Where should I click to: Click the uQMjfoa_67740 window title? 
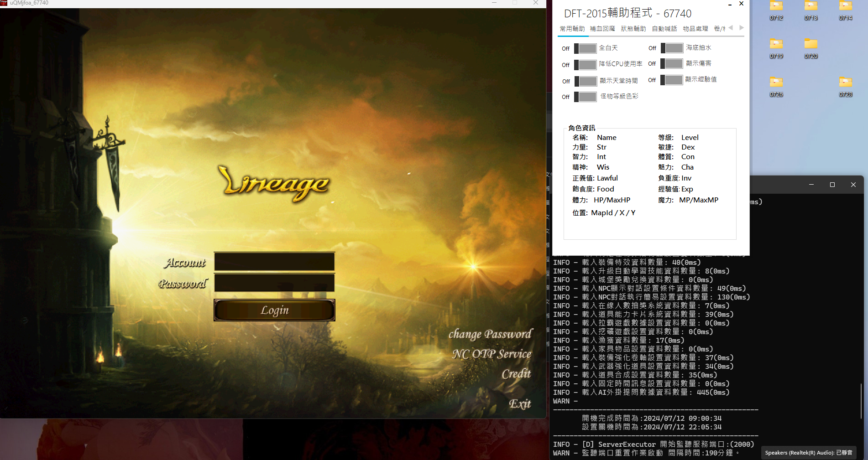click(x=29, y=3)
